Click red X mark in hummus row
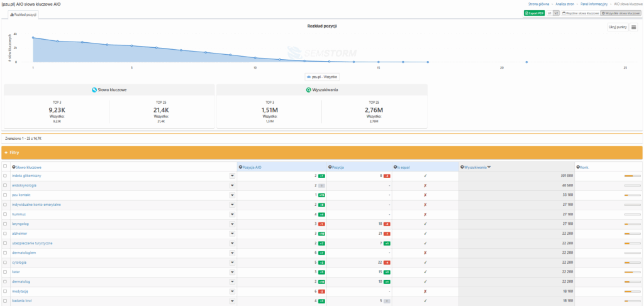This screenshot has width=644, height=306. click(x=426, y=214)
